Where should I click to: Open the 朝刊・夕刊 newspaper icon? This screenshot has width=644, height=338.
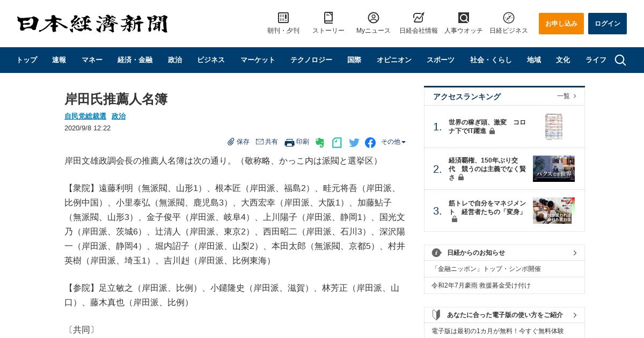pos(283,18)
